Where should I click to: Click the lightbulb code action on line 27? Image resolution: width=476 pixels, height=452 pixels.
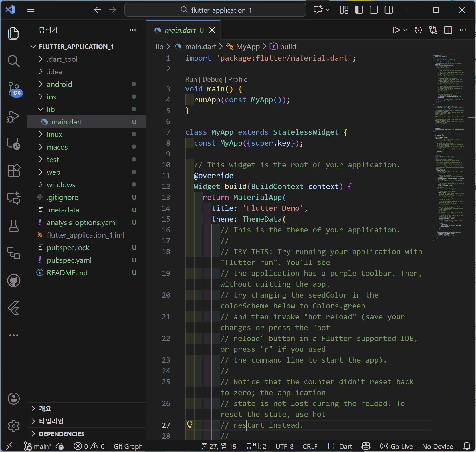tap(190, 425)
